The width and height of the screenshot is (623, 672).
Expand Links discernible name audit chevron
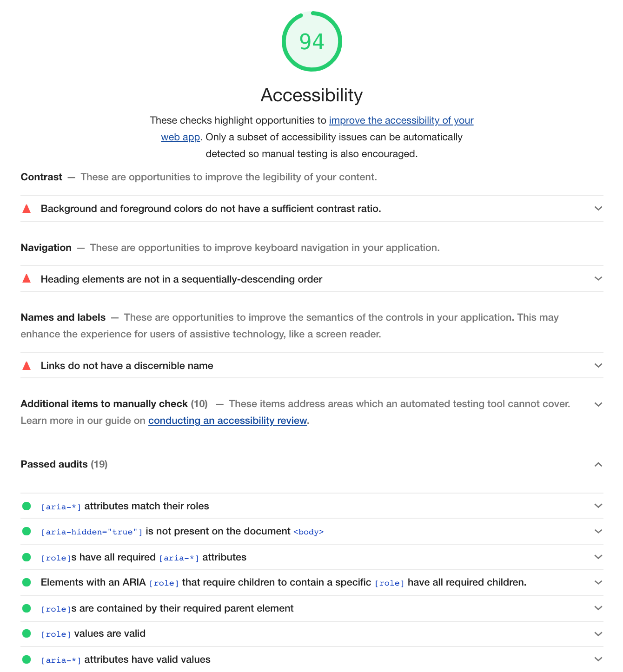coord(598,366)
